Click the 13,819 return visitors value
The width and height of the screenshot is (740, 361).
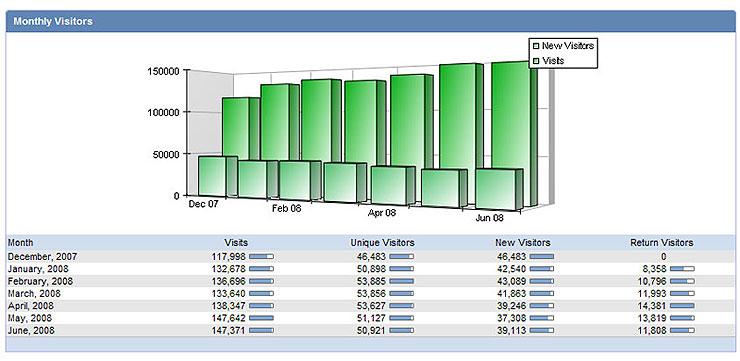click(x=652, y=318)
